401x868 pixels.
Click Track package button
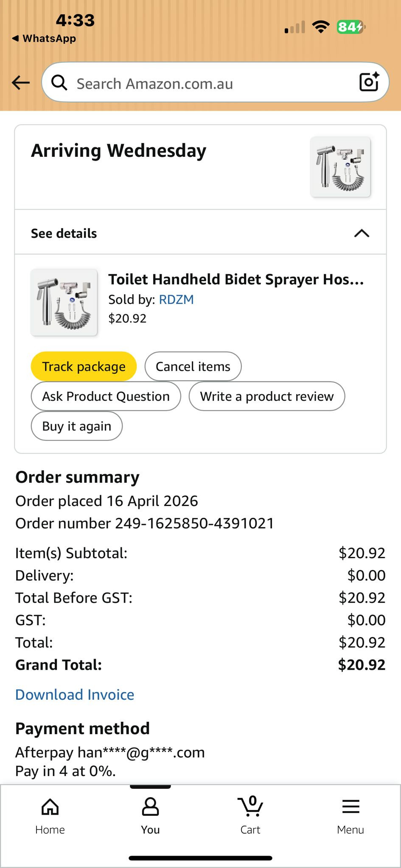(x=84, y=366)
